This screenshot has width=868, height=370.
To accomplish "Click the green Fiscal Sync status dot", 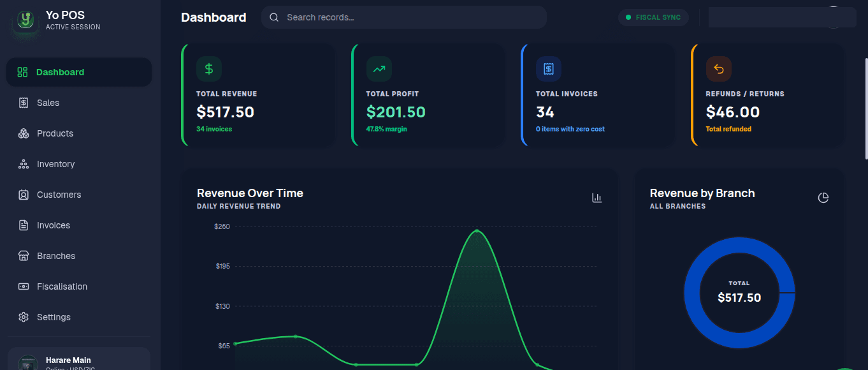I will pos(628,17).
